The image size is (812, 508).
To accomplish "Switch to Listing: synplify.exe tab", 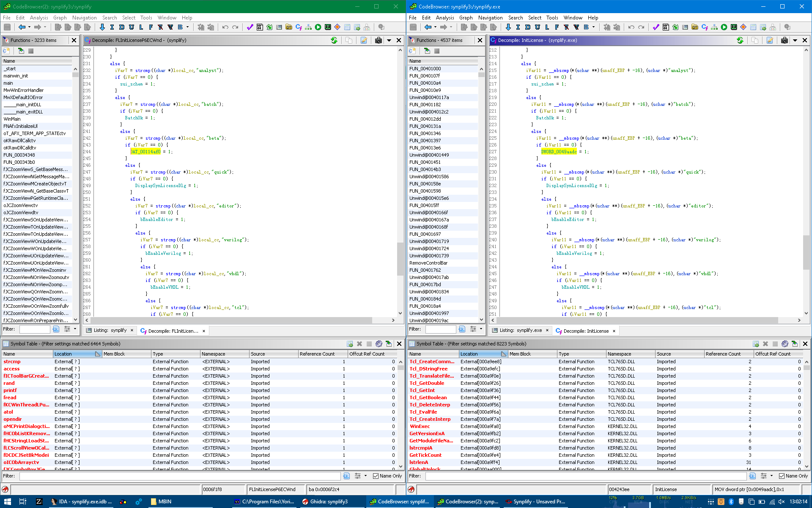I will tap(520, 330).
